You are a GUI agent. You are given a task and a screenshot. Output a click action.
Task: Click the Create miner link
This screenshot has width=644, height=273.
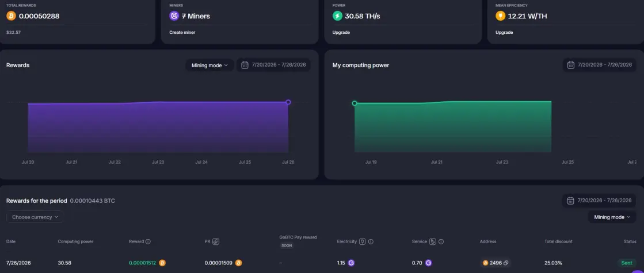pyautogui.click(x=182, y=32)
